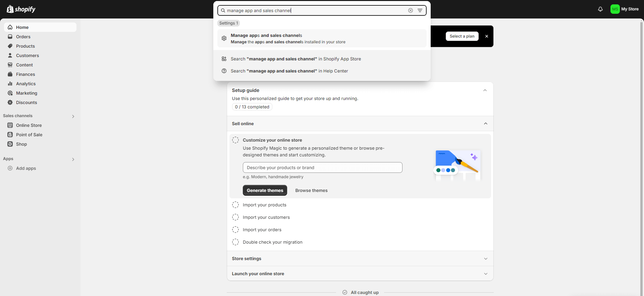
Task: Open the Analytics menu item
Action: [40, 84]
